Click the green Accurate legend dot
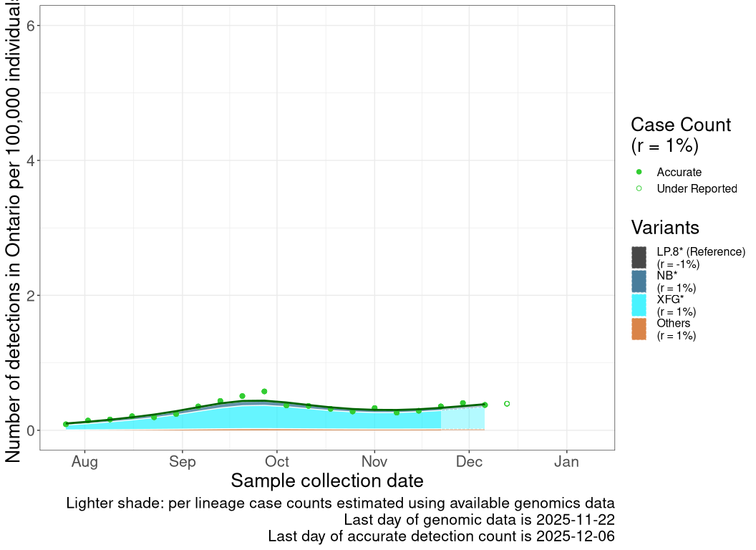This screenshot has height=550, width=756. click(x=639, y=172)
